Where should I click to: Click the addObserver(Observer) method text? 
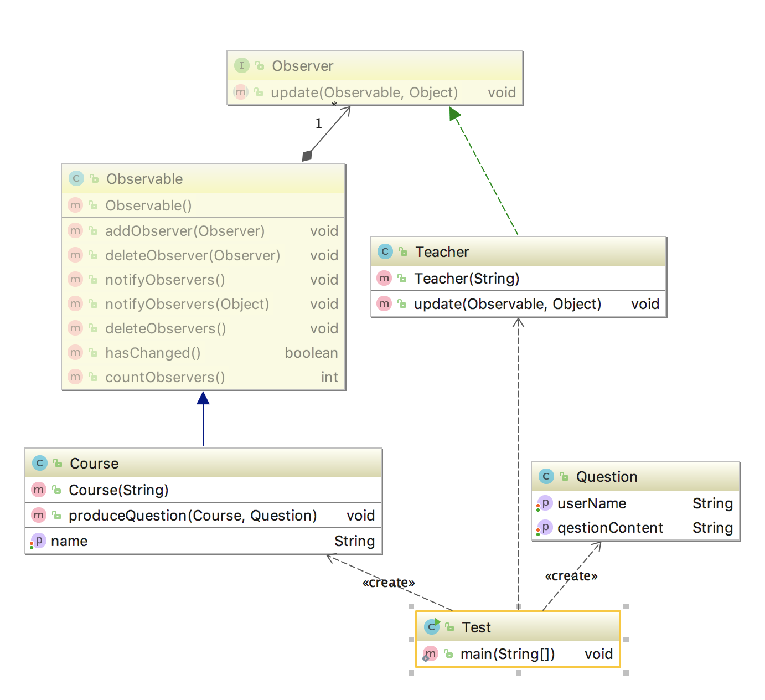tap(185, 231)
